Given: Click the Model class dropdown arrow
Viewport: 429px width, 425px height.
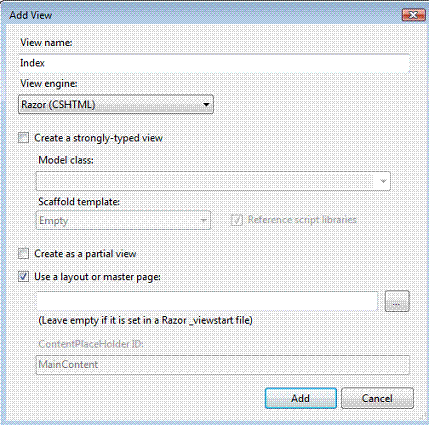Looking at the screenshot, I should coord(383,181).
